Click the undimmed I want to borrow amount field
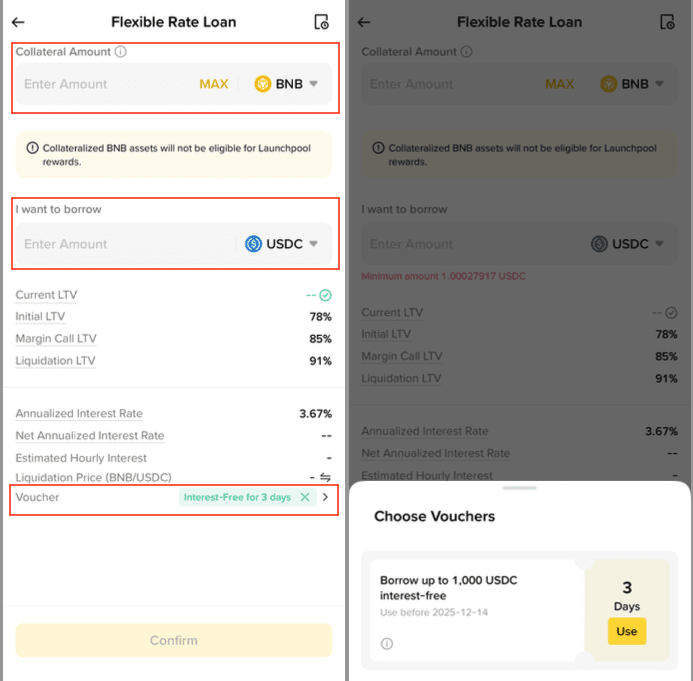 pyautogui.click(x=110, y=244)
